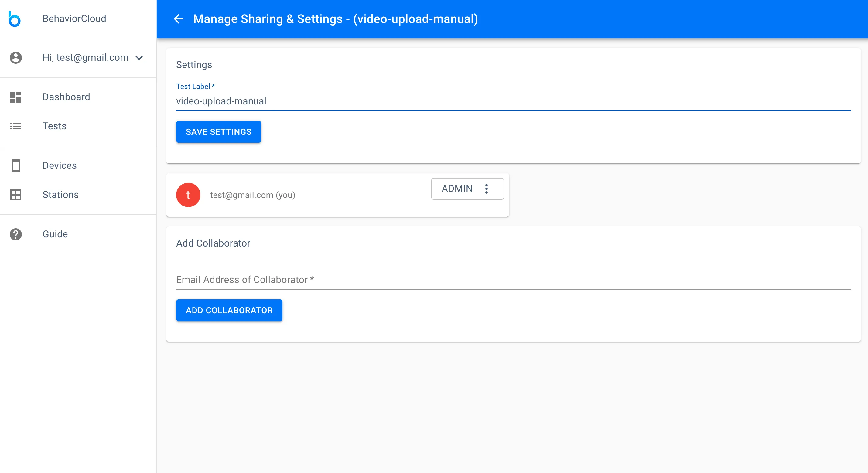Focus the collaborator email address field

(x=513, y=280)
